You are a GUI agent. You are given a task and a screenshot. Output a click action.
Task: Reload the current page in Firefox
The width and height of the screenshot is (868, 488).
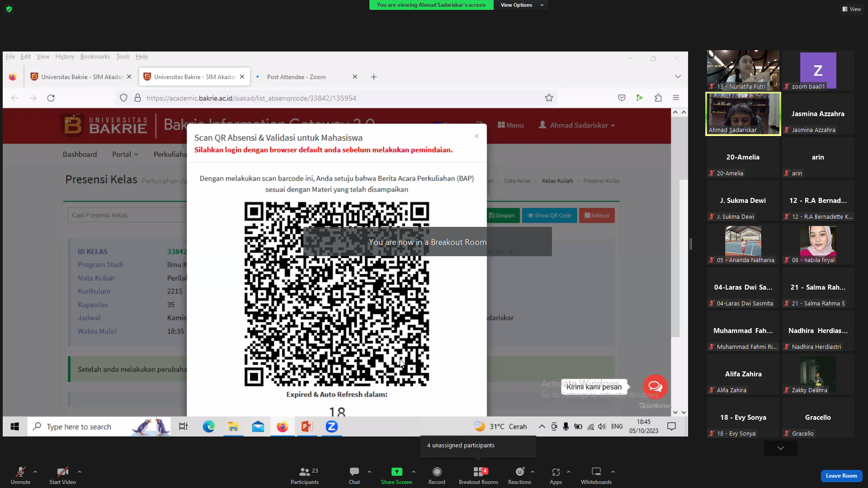click(51, 98)
